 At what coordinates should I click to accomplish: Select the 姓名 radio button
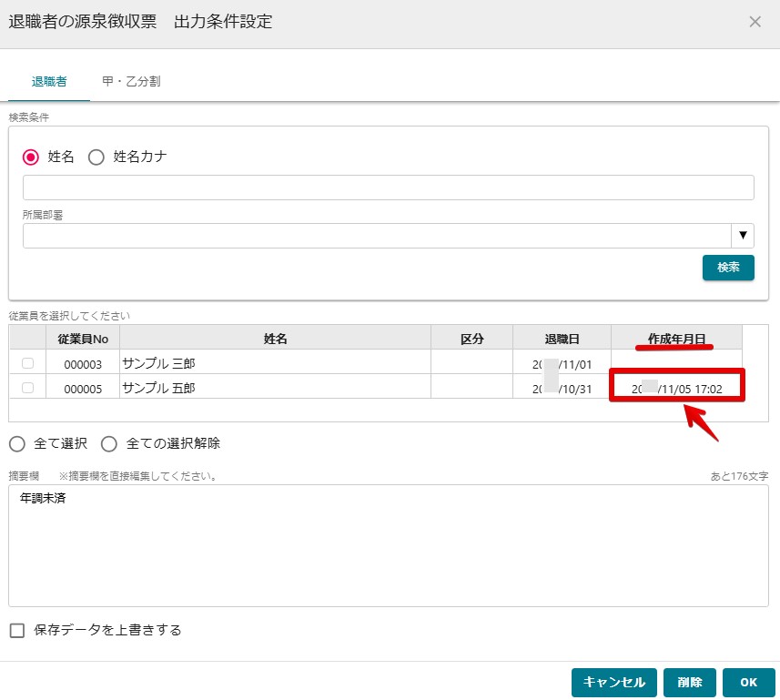tap(31, 157)
